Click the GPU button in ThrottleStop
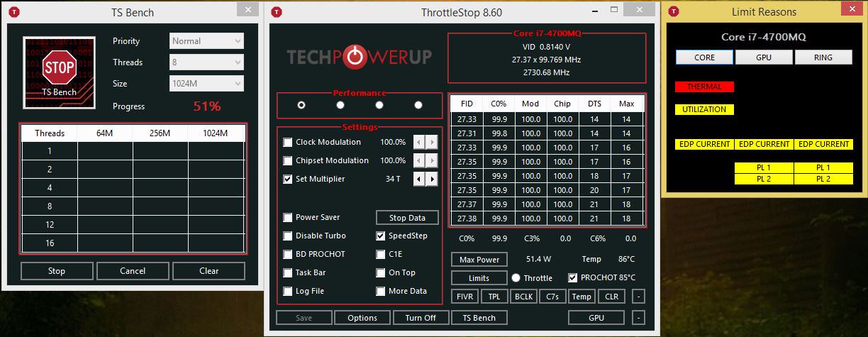This screenshot has width=868, height=337. click(596, 317)
